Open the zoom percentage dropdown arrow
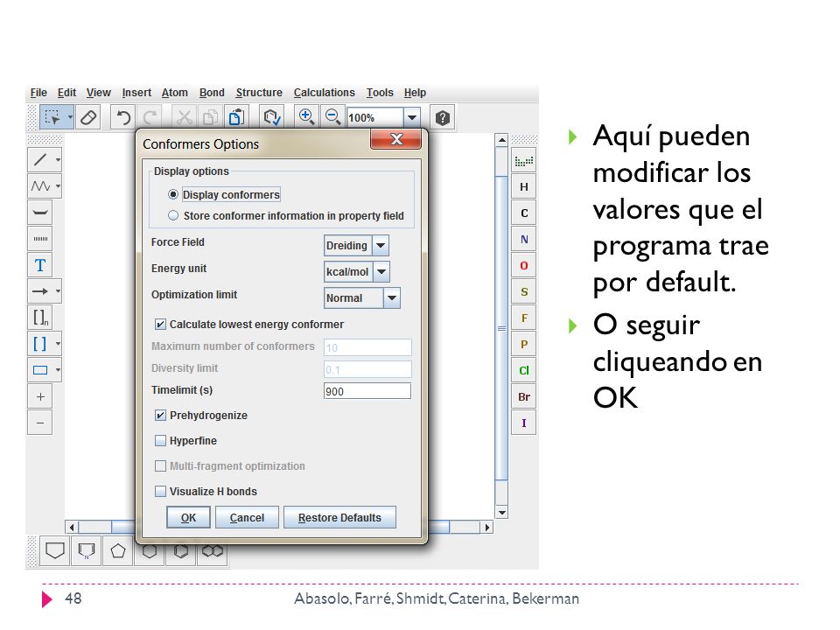The height and width of the screenshot is (630, 840). (x=412, y=117)
